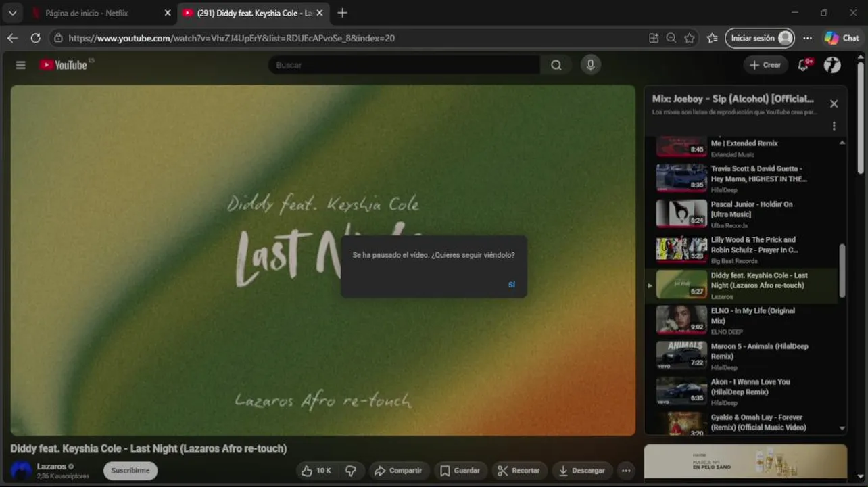Viewport: 868px width, 487px height.
Task: Like the video with thumbs up
Action: pos(316,471)
